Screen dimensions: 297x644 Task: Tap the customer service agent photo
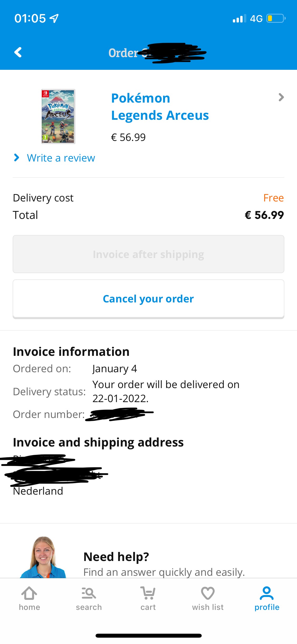pos(43,557)
